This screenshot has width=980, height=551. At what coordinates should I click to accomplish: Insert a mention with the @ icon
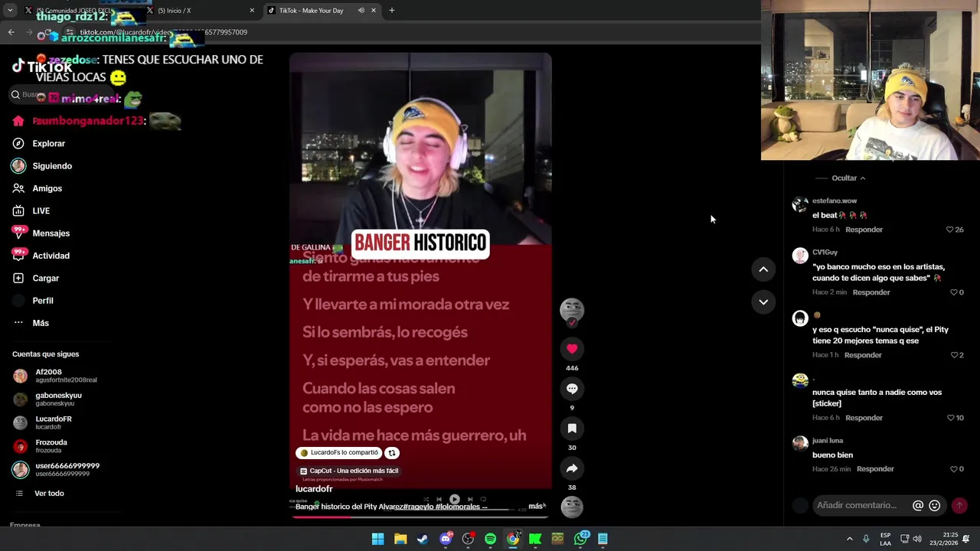point(918,505)
